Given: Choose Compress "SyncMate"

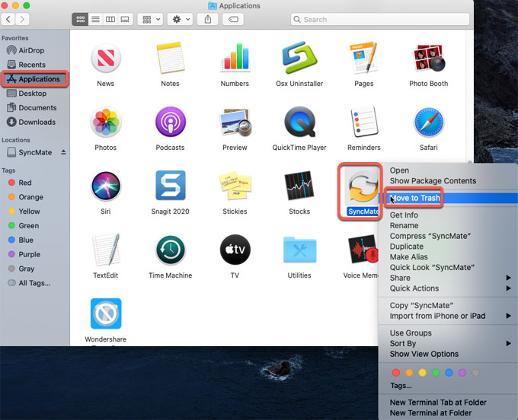Looking at the screenshot, I should pyautogui.click(x=448, y=236).
